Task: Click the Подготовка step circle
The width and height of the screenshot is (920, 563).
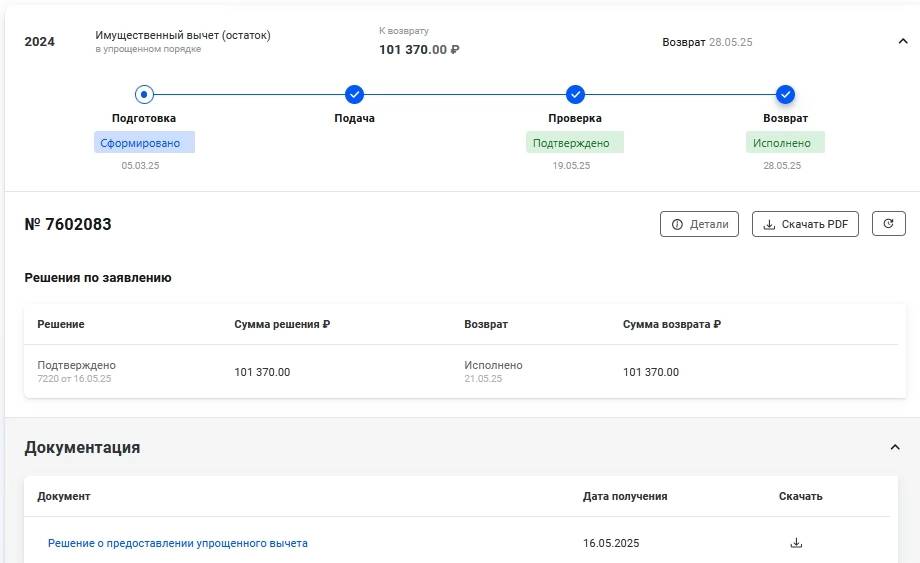Action: tap(144, 94)
